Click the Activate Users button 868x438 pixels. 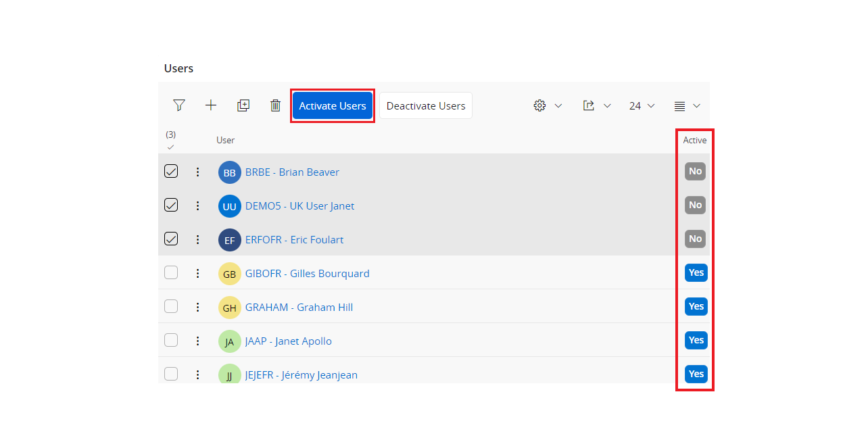[333, 105]
